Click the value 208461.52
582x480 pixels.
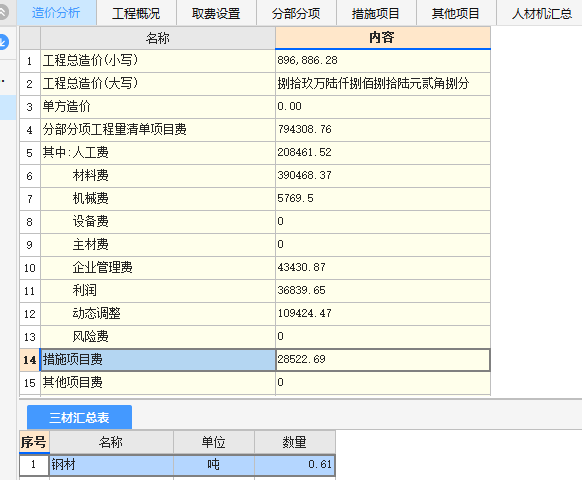coord(383,153)
